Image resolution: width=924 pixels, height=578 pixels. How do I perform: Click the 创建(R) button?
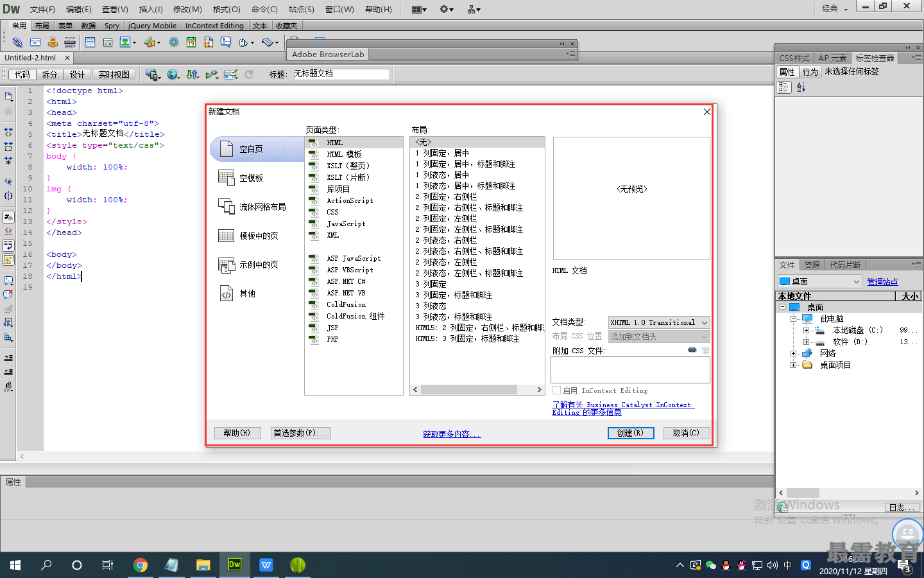pos(631,433)
